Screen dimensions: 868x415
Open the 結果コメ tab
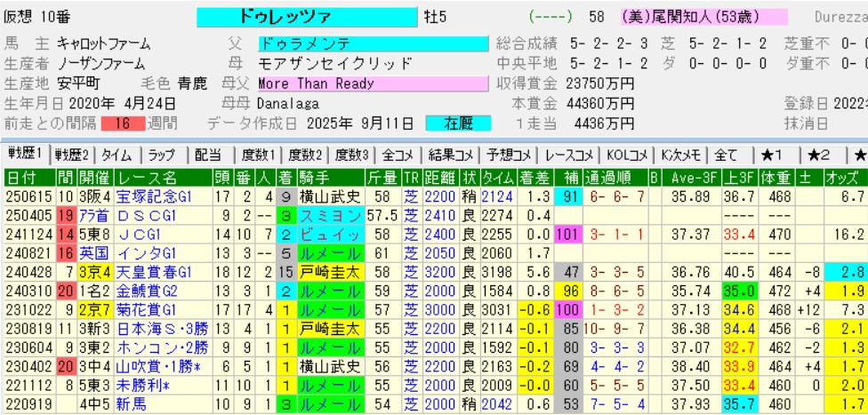pos(447,154)
